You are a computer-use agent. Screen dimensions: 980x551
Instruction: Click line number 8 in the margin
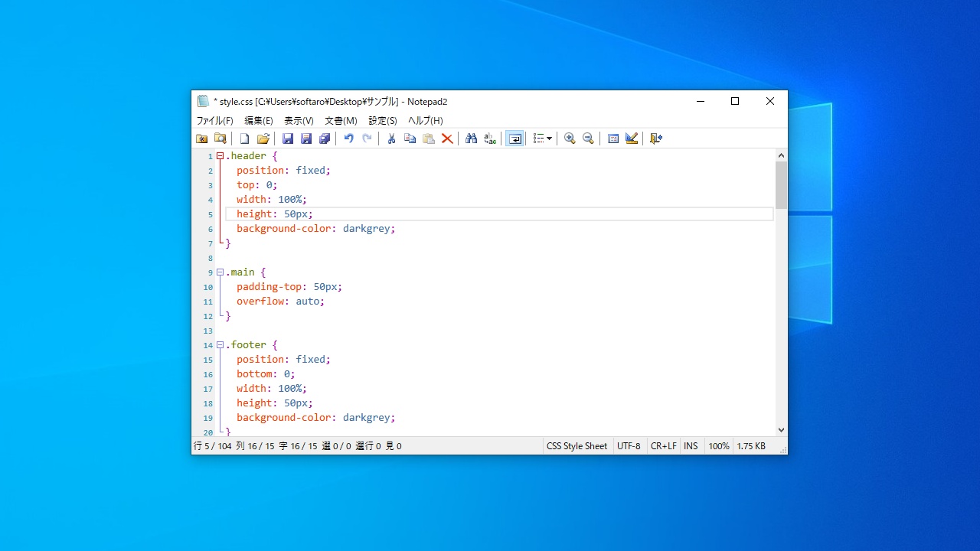point(211,259)
